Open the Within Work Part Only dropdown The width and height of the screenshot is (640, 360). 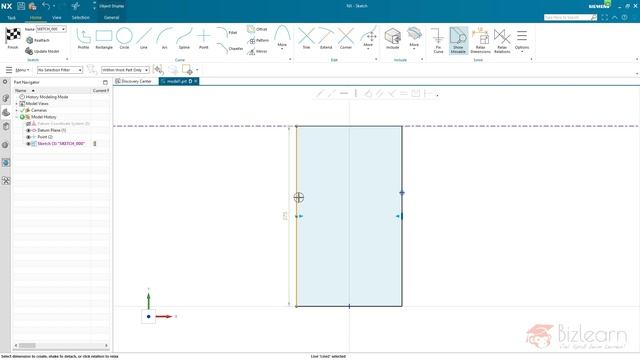[125, 70]
